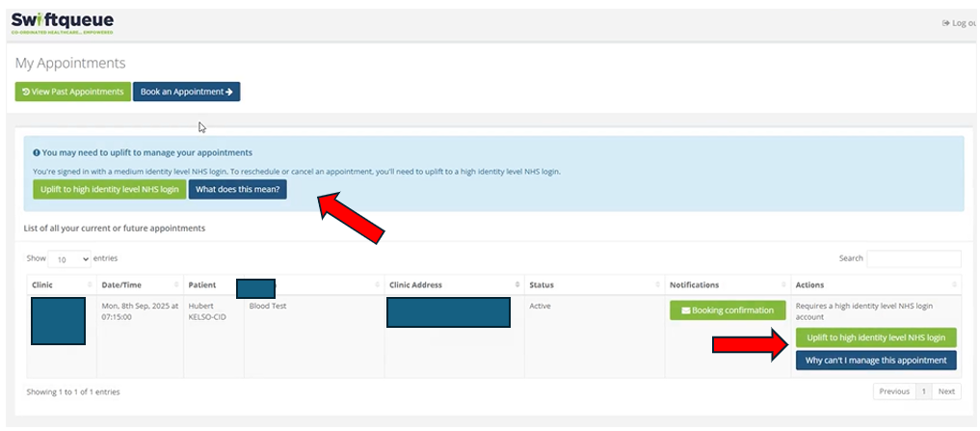Viewport: 980px width, 431px height.
Task: Click the Booking confirmation button
Action: click(x=728, y=310)
